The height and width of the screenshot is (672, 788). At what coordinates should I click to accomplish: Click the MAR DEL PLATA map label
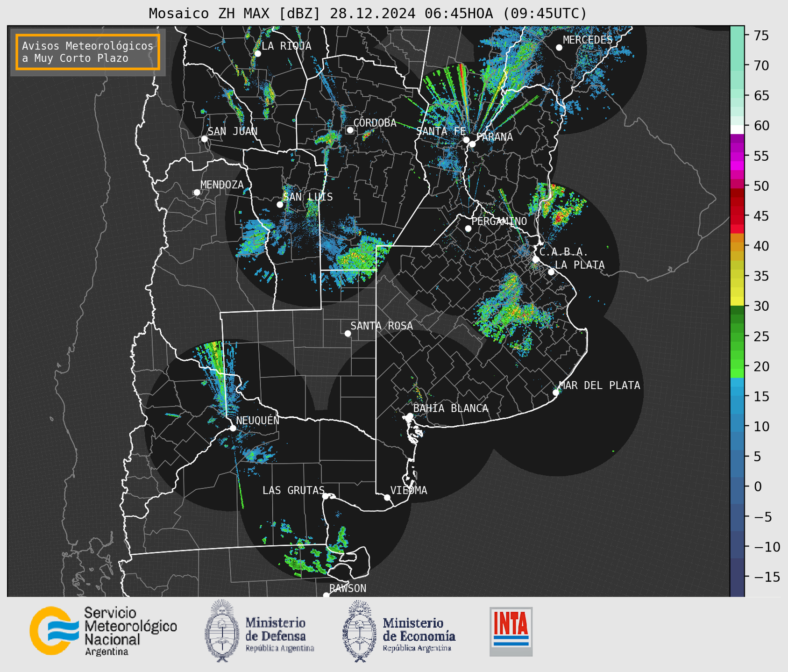coord(599,386)
